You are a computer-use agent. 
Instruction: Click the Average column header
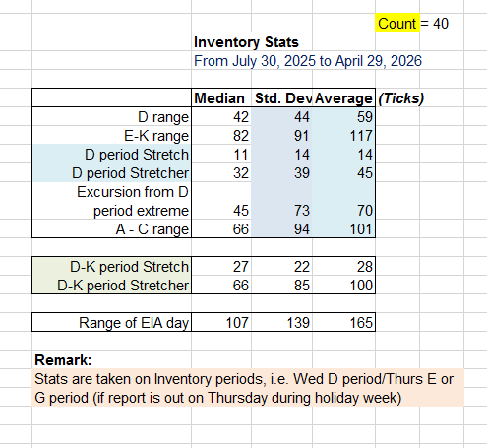tap(343, 97)
